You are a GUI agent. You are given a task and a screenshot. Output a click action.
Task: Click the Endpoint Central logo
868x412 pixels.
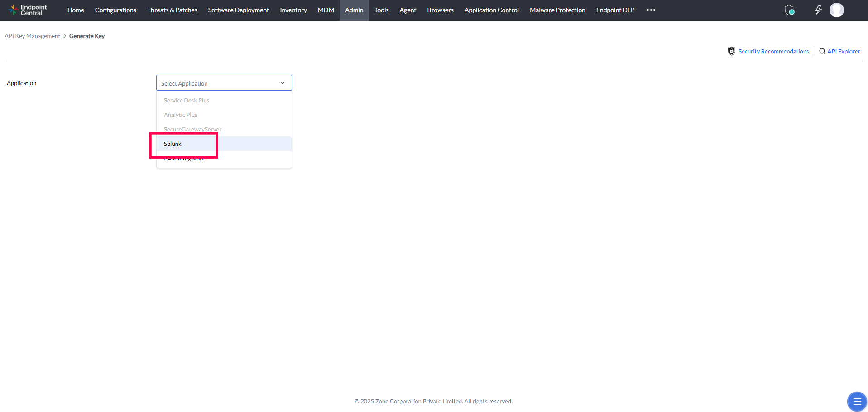(27, 10)
